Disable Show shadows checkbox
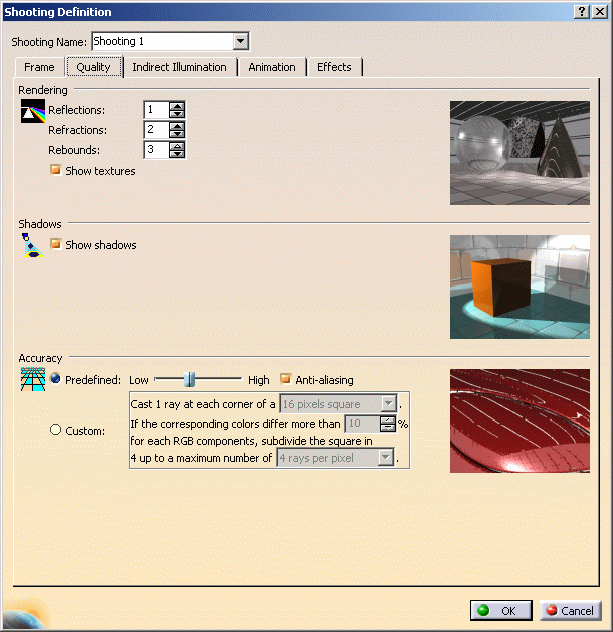The width and height of the screenshot is (613, 632). tap(56, 244)
